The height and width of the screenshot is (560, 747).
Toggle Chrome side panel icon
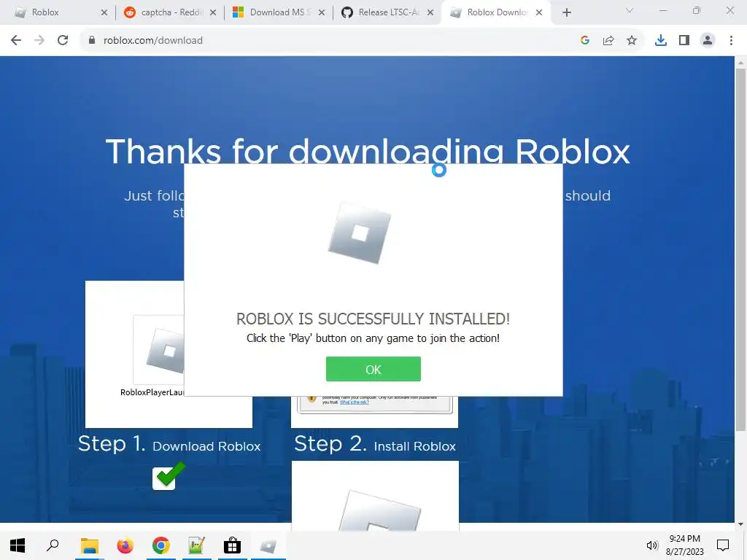pyautogui.click(x=684, y=41)
